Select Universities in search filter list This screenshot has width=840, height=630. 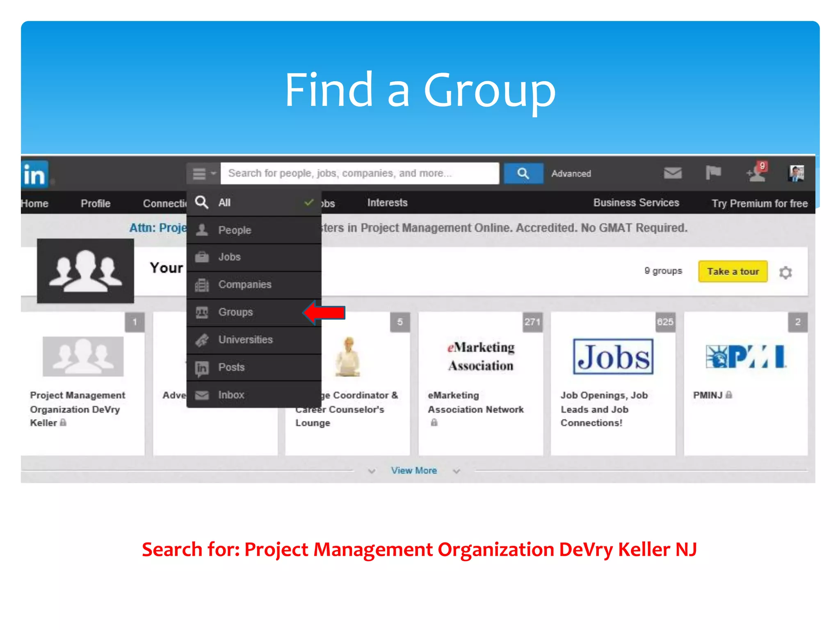tap(254, 340)
